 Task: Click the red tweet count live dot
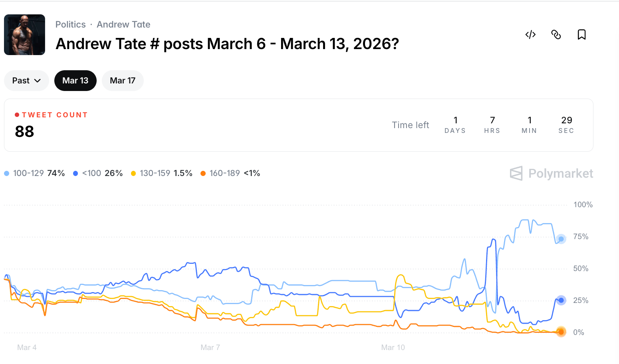click(17, 115)
